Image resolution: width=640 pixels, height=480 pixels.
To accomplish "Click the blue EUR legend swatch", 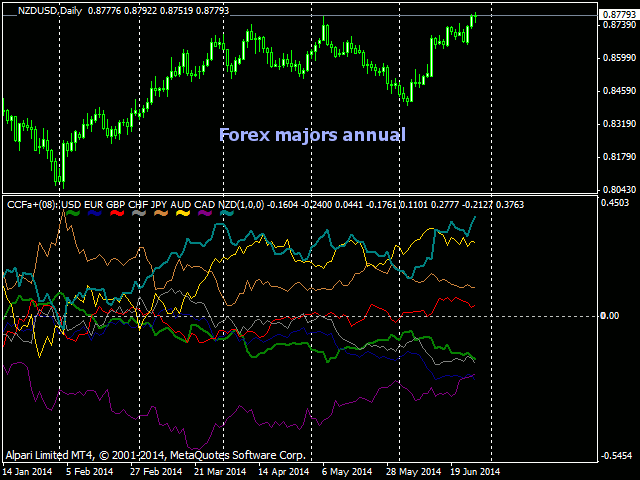I will pos(95,213).
